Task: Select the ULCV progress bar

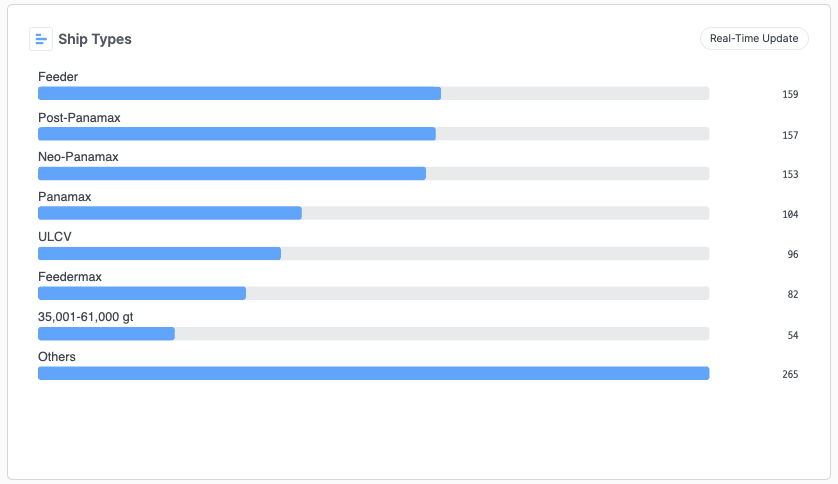Action: click(374, 253)
